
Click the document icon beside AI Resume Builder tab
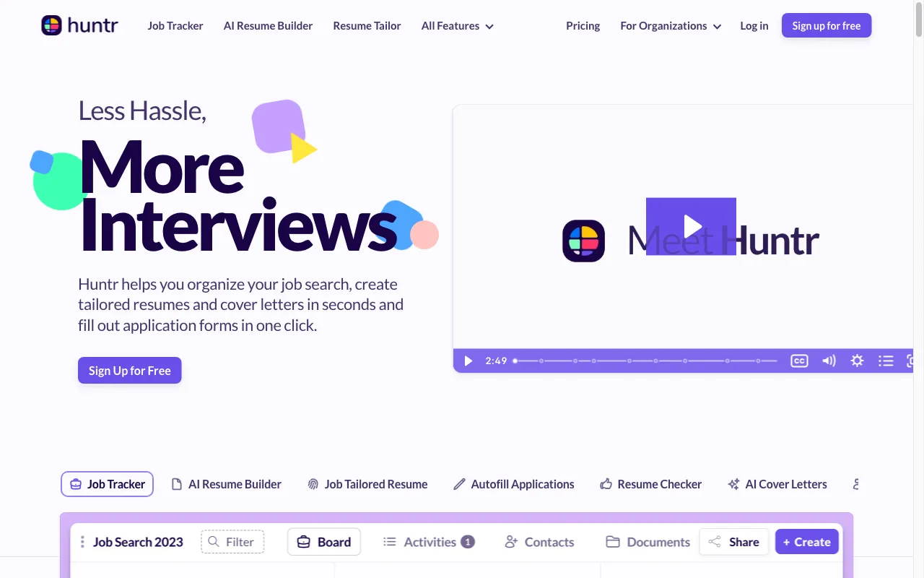click(176, 484)
